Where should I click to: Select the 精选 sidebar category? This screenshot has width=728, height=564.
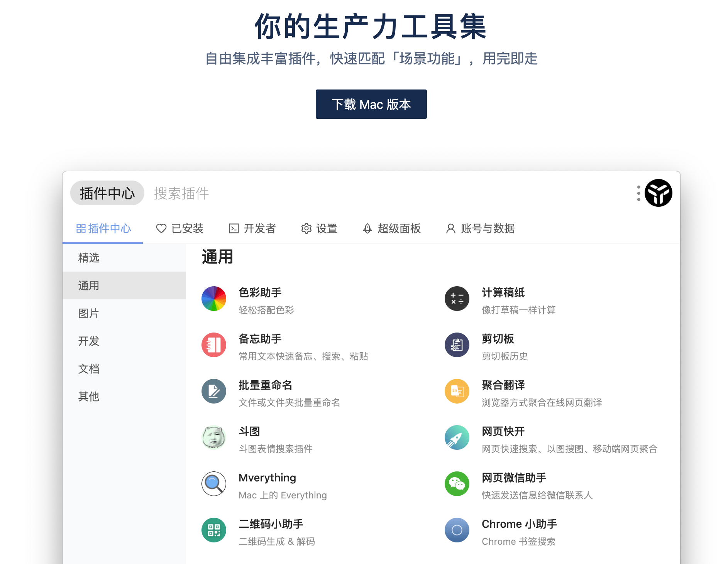(x=88, y=258)
